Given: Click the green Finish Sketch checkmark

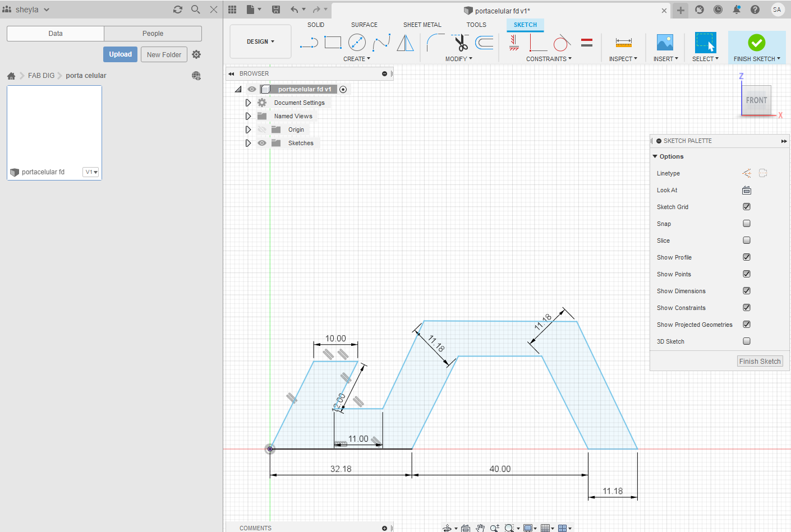Looking at the screenshot, I should pos(756,43).
